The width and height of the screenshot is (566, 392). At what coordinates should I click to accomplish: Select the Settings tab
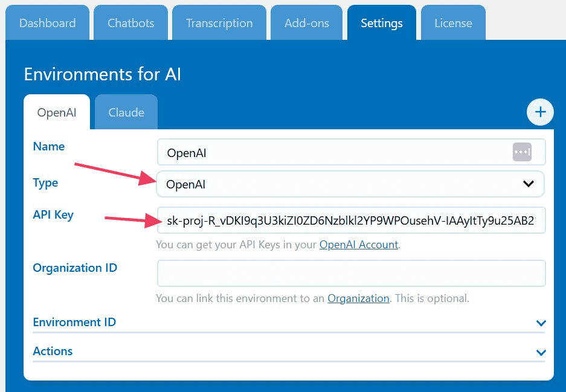point(382,23)
